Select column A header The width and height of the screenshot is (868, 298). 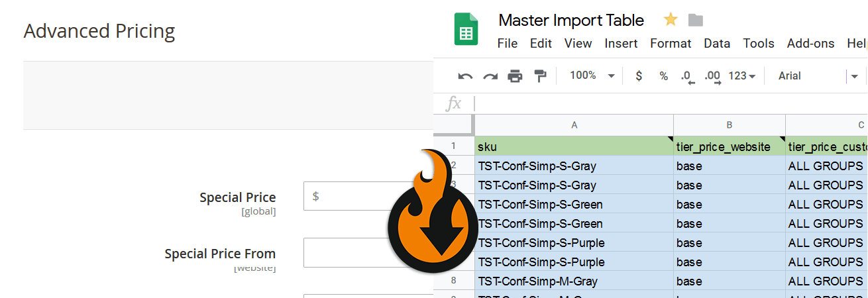(574, 125)
